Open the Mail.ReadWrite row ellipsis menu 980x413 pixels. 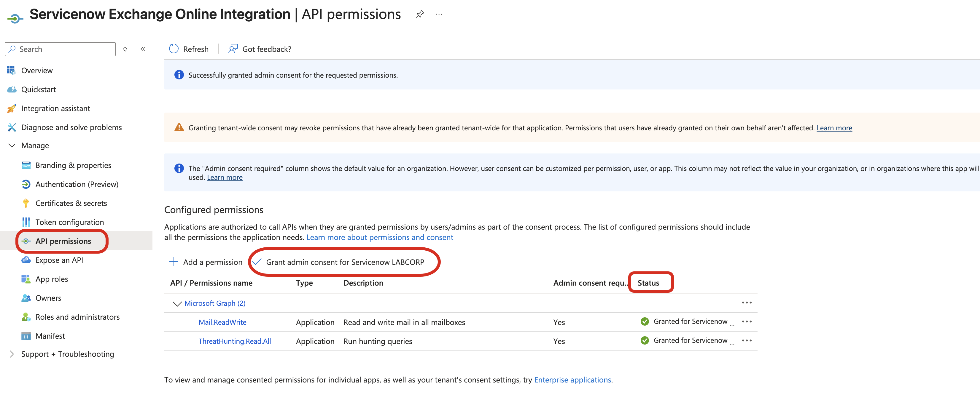pos(746,322)
